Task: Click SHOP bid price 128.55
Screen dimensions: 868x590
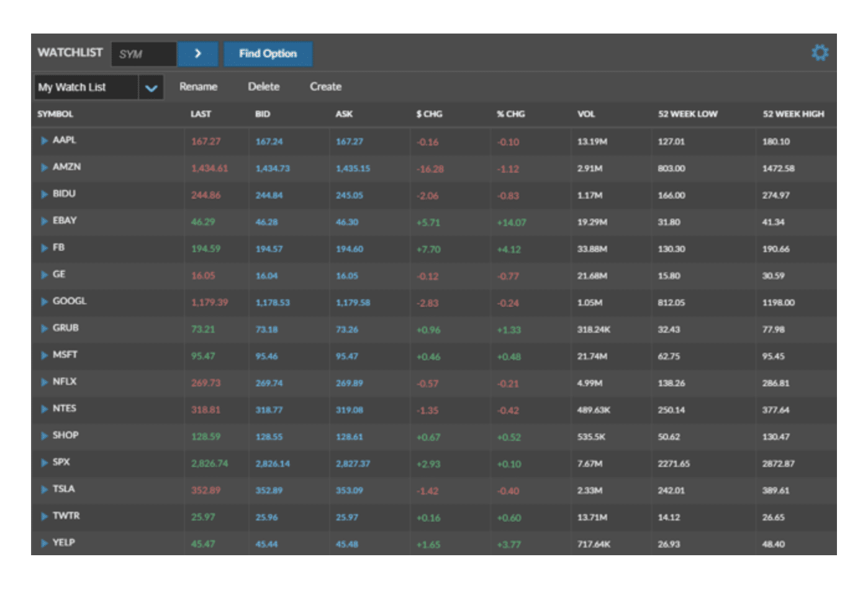Action: coord(269,437)
